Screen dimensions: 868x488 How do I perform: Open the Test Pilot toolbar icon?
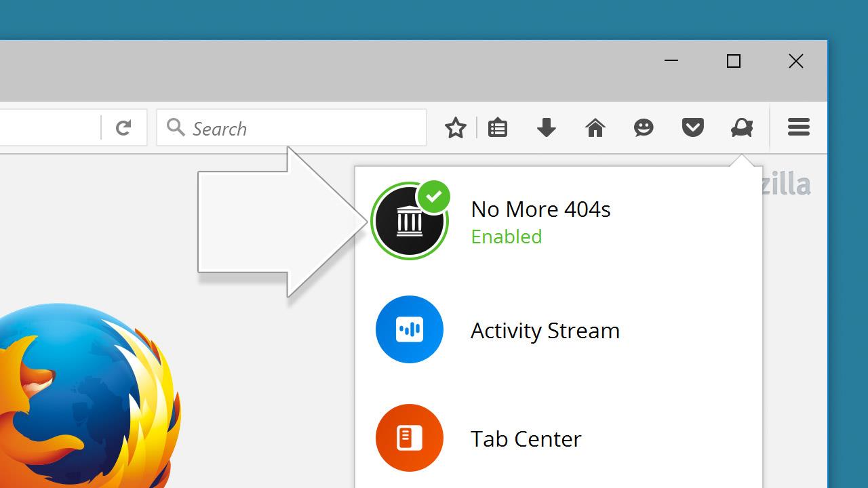[x=742, y=127]
